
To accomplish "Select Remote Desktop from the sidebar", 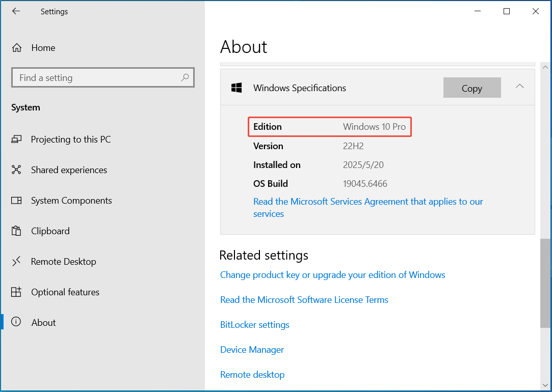I will [64, 261].
